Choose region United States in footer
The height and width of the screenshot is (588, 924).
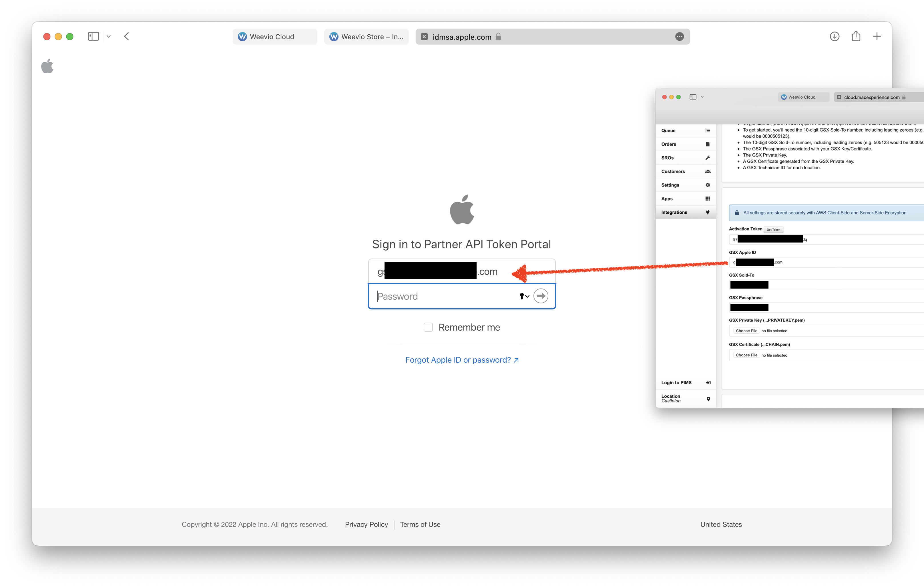pos(721,524)
